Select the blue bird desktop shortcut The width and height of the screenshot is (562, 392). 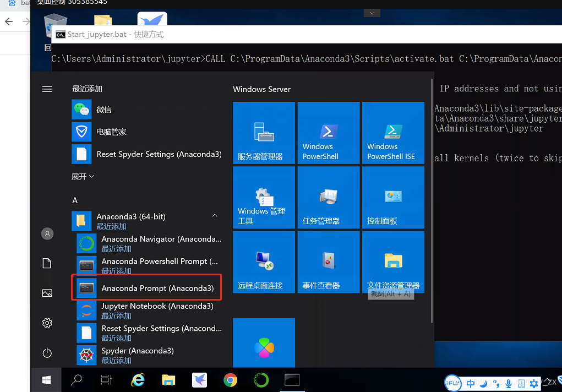click(152, 19)
